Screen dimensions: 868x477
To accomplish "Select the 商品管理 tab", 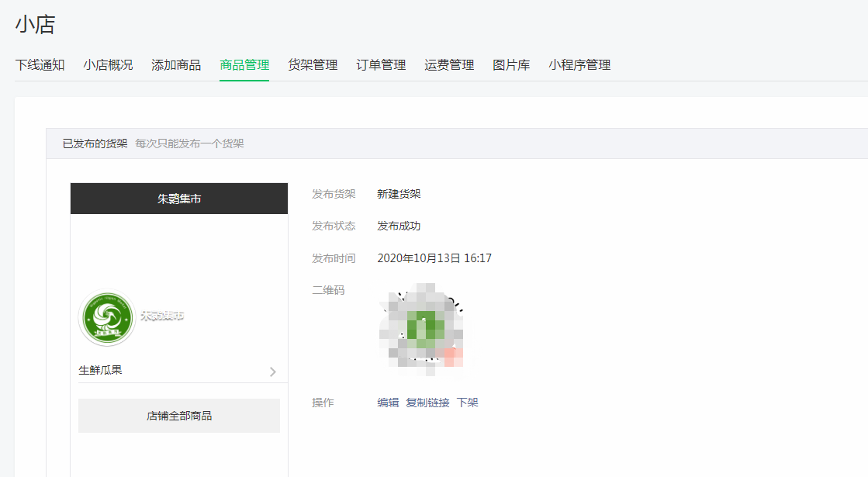I will click(244, 65).
